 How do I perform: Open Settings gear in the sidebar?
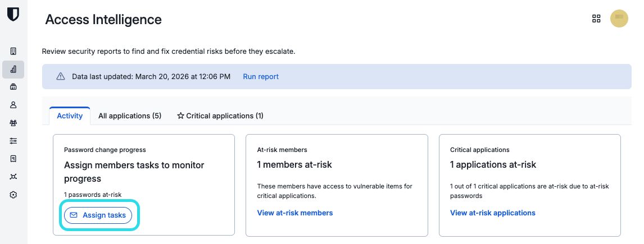(13, 195)
